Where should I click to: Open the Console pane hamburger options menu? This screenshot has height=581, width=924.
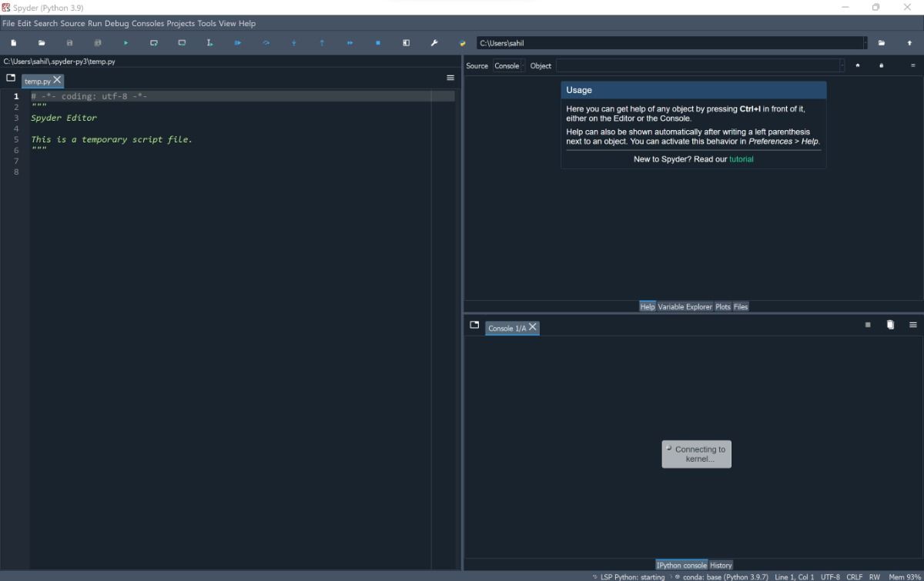tap(912, 324)
